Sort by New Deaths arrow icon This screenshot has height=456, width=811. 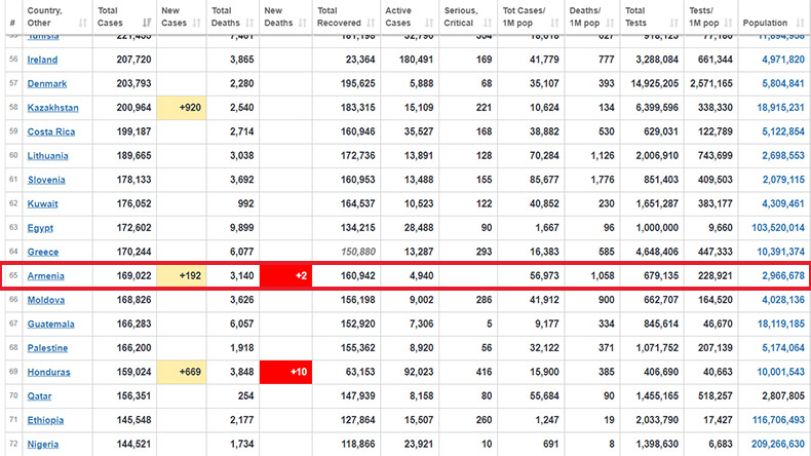coord(303,23)
